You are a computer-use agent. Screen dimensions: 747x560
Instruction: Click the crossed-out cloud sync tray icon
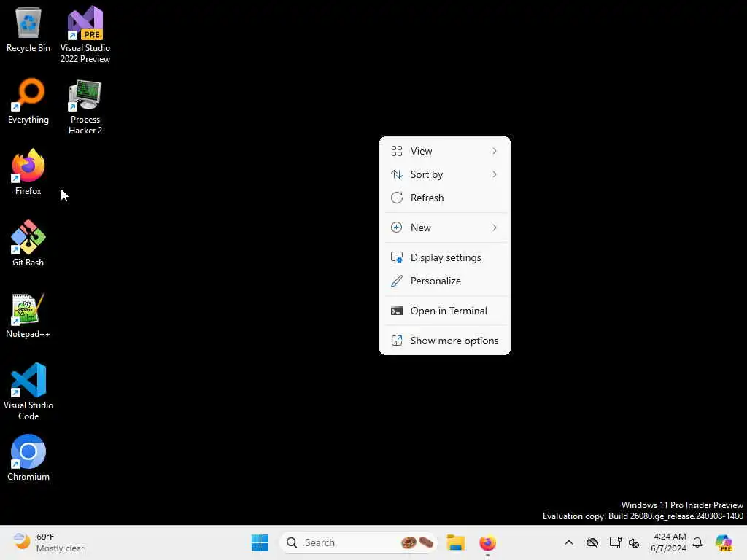(592, 542)
